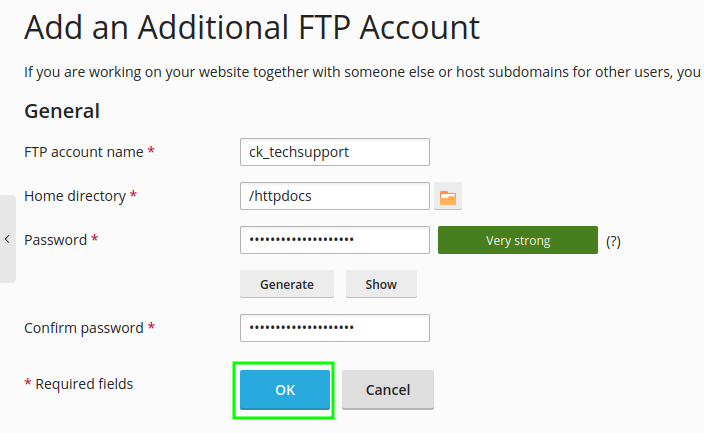Click the page description paragraph text

tap(361, 72)
